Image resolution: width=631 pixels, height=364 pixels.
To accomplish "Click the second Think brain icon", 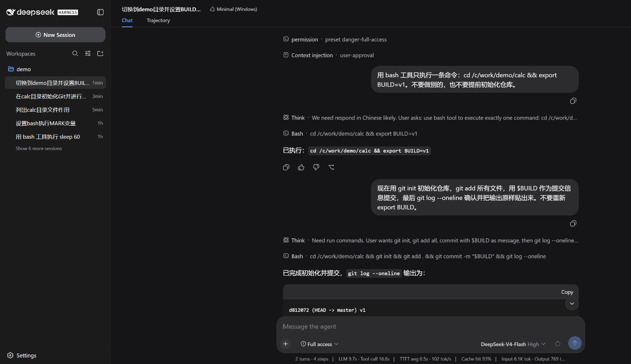I will pos(286,240).
